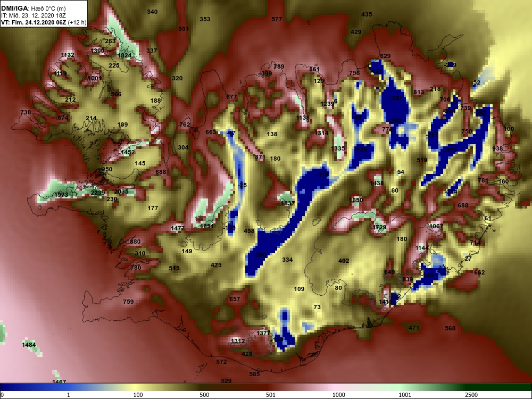Screen dimensions: 532x399
Task: Click the map value '471'
Action: point(414,328)
